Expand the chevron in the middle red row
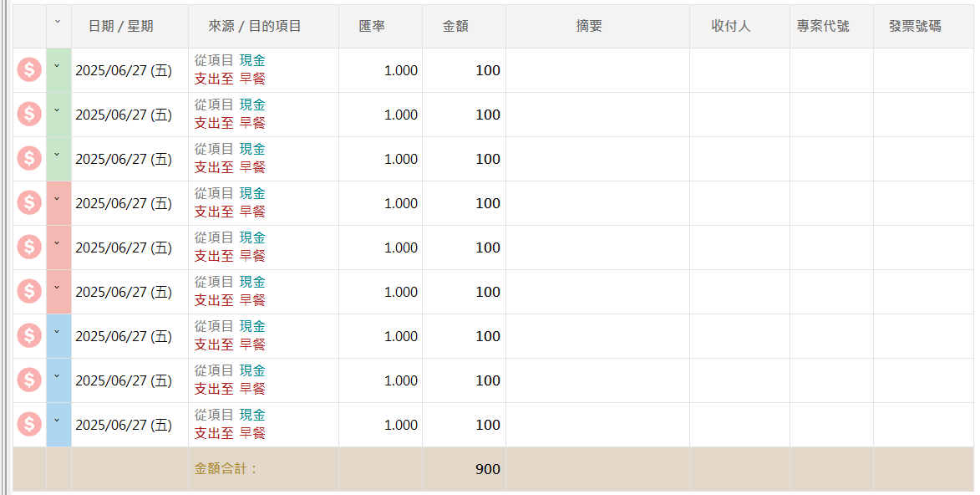Viewport: 980px width, 495px height. click(57, 243)
